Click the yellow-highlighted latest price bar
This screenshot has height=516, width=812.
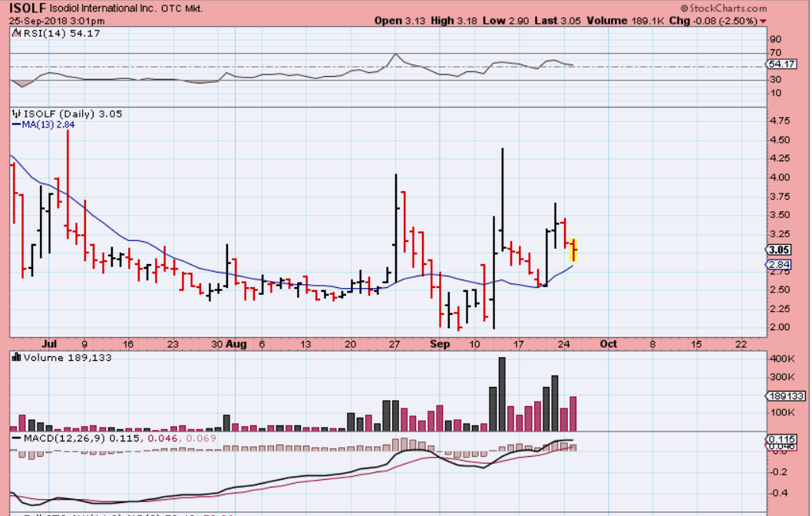[x=574, y=250]
